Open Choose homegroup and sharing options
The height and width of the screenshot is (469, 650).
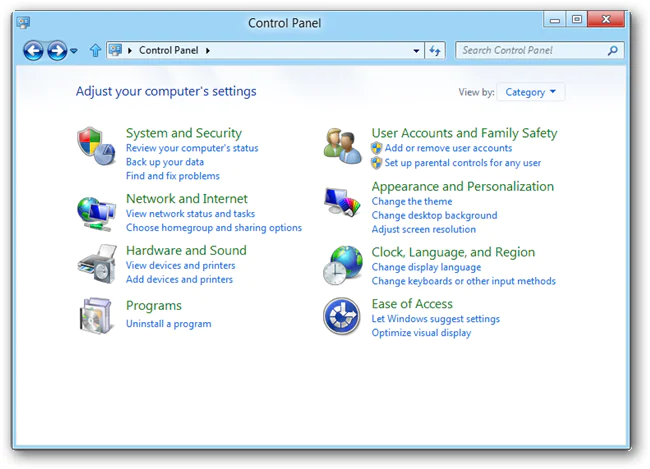pos(214,228)
